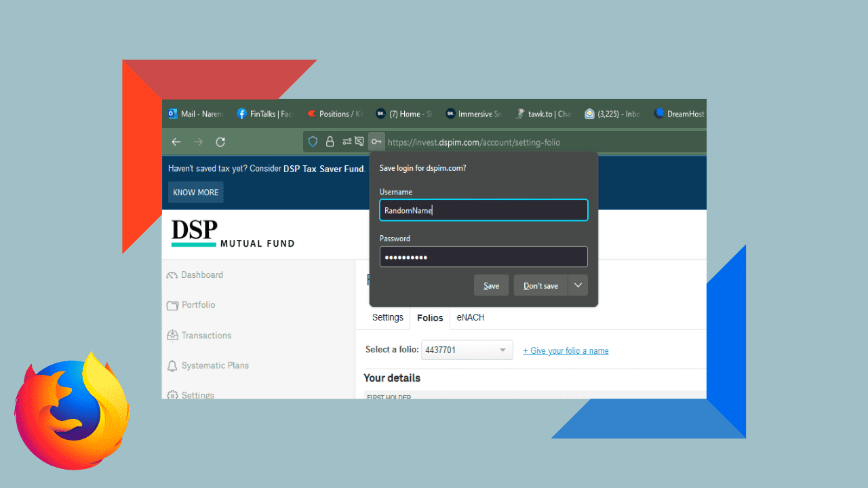The height and width of the screenshot is (488, 868).
Task: Open the Select a folio dropdown
Action: [x=467, y=350]
